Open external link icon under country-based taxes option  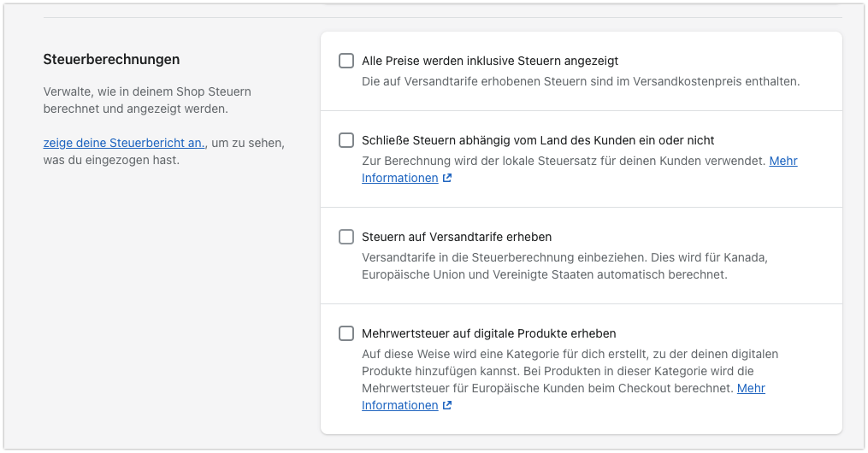(x=447, y=179)
